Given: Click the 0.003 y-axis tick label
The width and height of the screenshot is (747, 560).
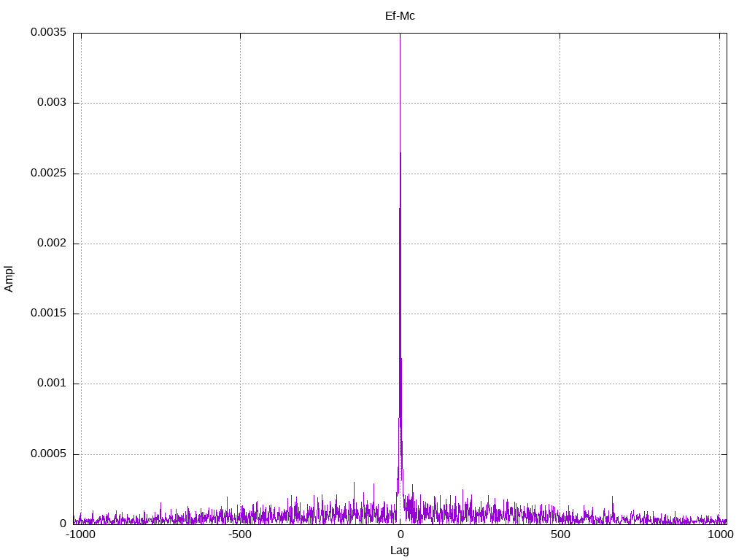Looking at the screenshot, I should (52, 103).
